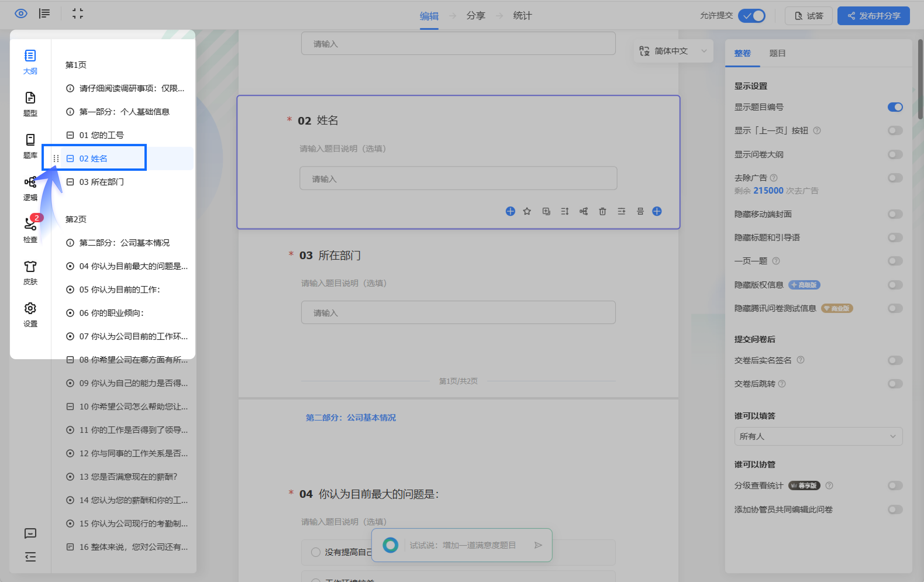Click 请输入题目说明 under question 02
The width and height of the screenshot is (924, 582).
(x=343, y=149)
